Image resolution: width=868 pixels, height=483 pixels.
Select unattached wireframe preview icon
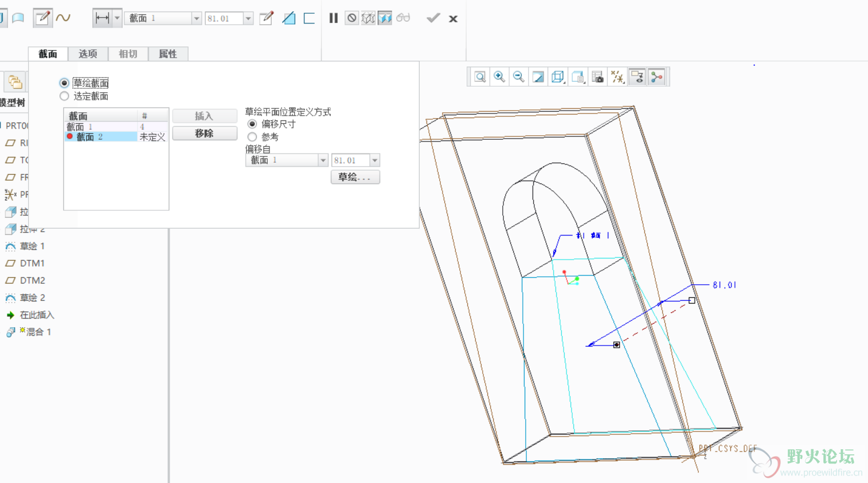(368, 18)
